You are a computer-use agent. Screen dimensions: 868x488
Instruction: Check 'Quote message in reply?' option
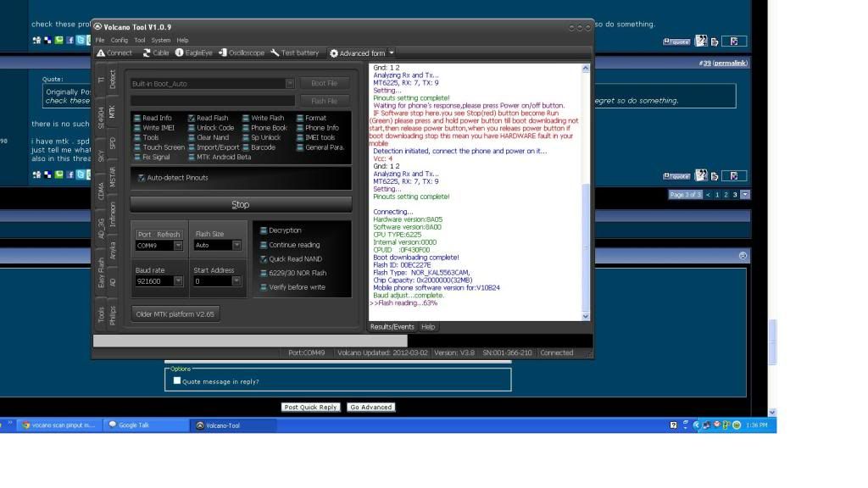(x=177, y=381)
